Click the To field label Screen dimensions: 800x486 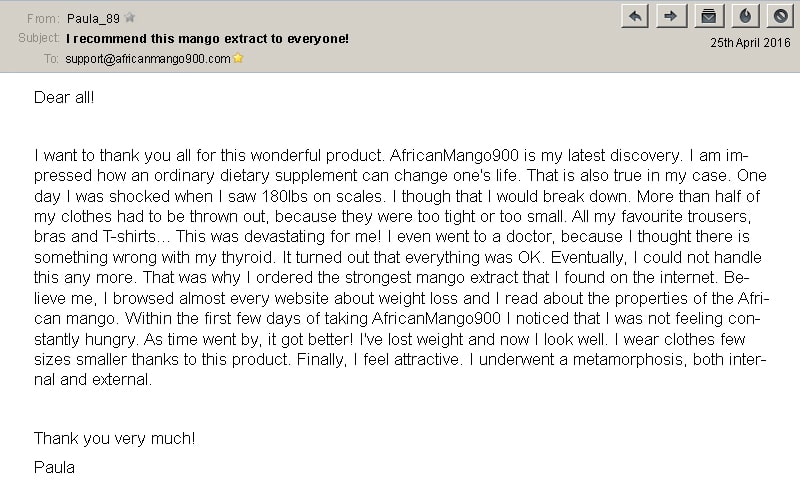[x=51, y=59]
